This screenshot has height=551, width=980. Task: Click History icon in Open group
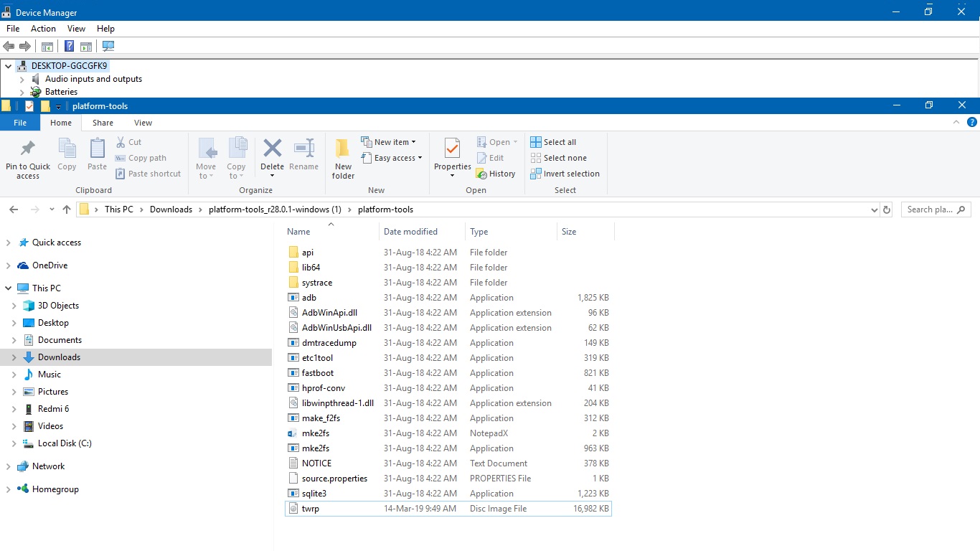point(496,174)
